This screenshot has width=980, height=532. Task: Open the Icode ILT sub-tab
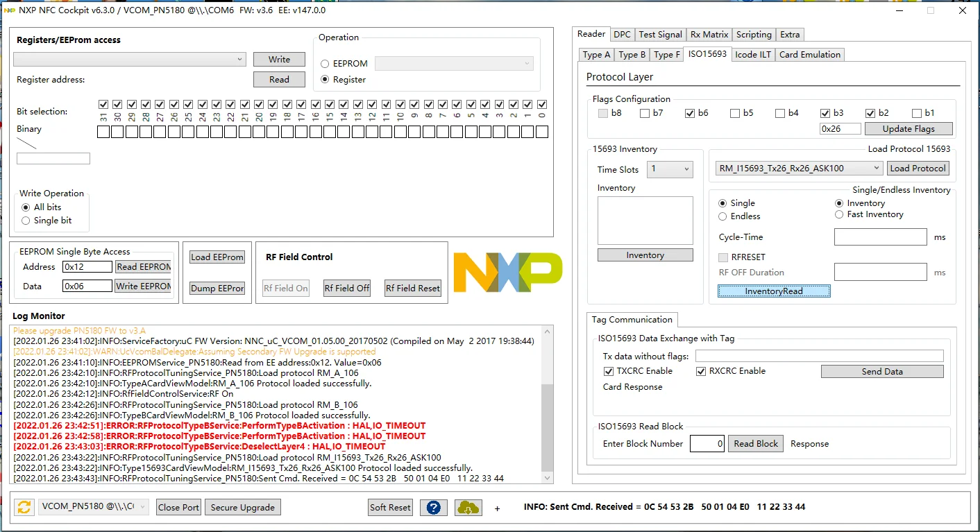click(753, 55)
